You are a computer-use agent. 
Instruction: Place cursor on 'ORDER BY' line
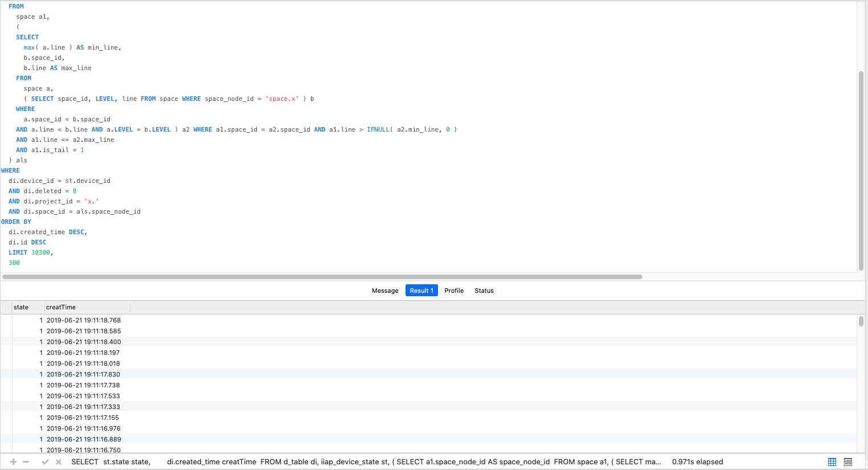tap(16, 222)
